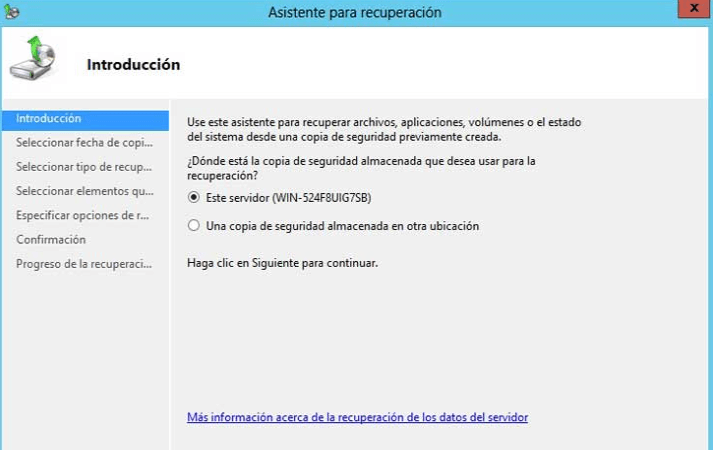
Task: Click the recovery wizard drive icon in header
Action: (33, 58)
